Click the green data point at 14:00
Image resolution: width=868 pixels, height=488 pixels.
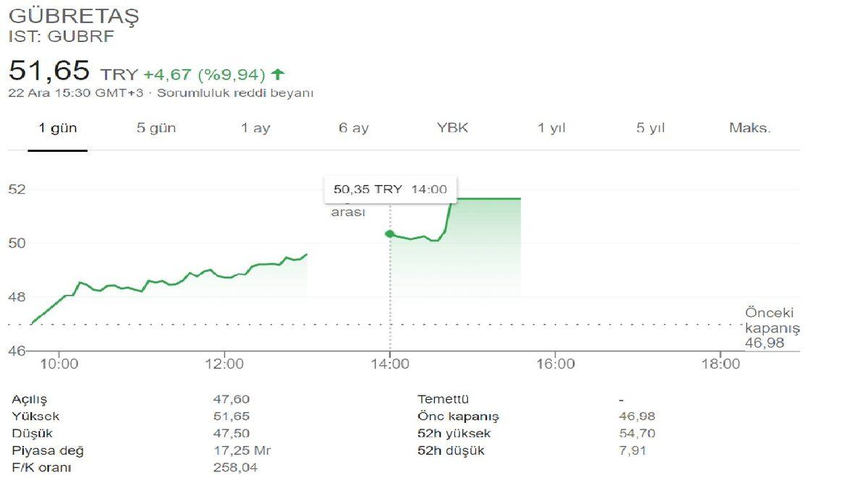pyautogui.click(x=390, y=234)
